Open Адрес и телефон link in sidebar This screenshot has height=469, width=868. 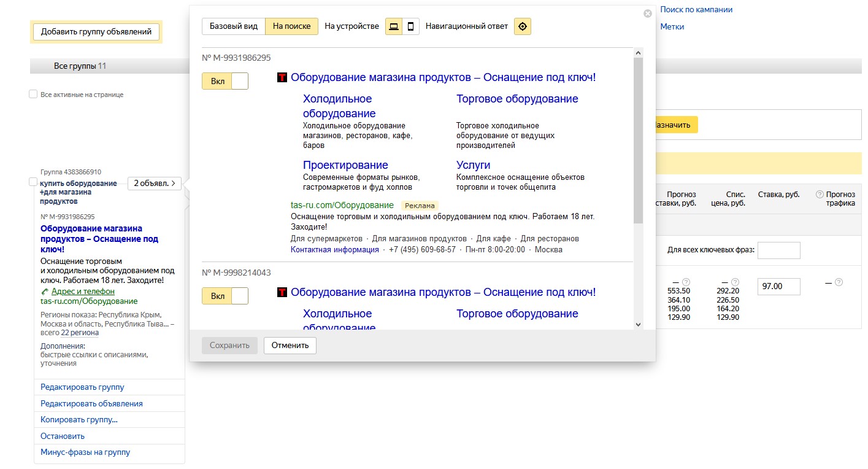(x=83, y=292)
